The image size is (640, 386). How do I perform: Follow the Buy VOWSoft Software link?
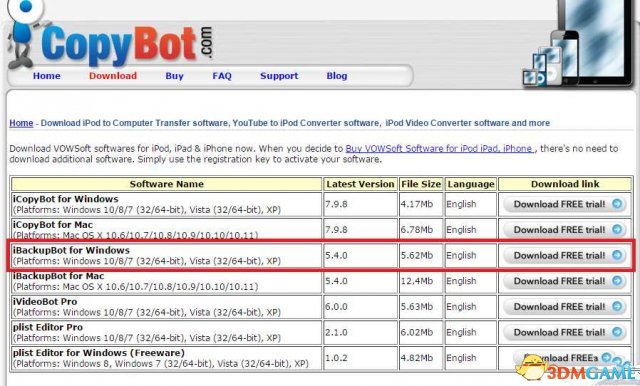tap(439, 149)
